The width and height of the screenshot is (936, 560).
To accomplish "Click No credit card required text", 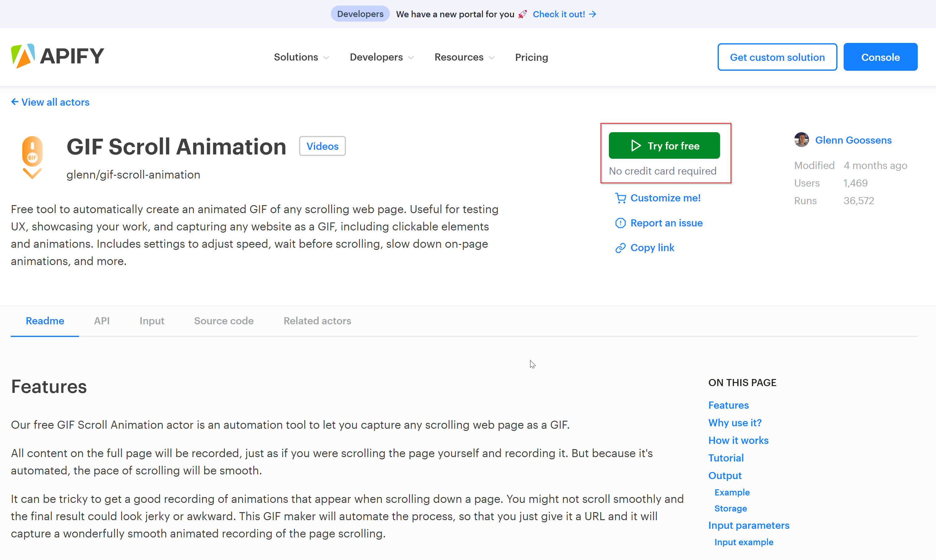I will pos(662,171).
